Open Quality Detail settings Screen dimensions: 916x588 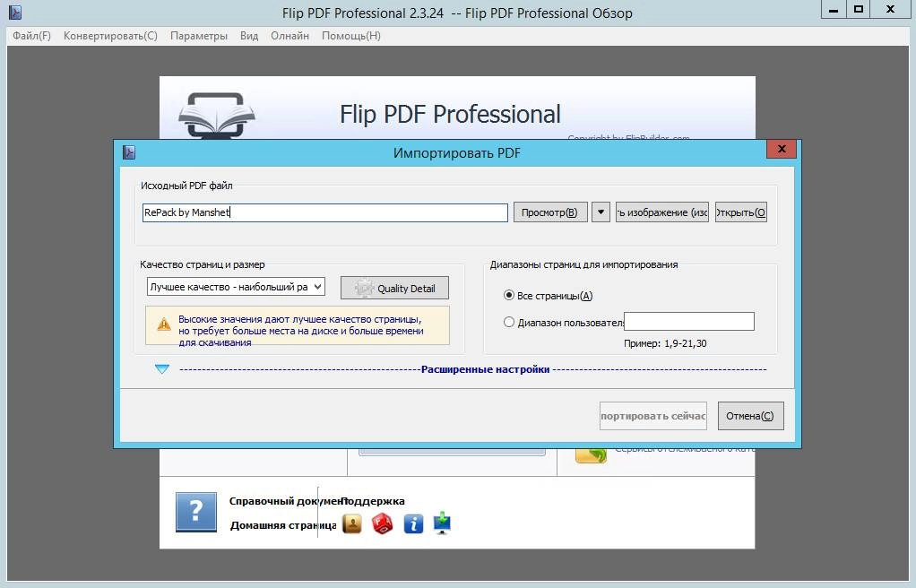click(x=395, y=288)
